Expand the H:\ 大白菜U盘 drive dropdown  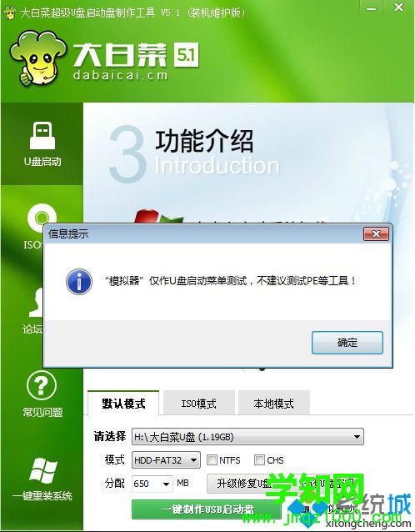(247, 437)
